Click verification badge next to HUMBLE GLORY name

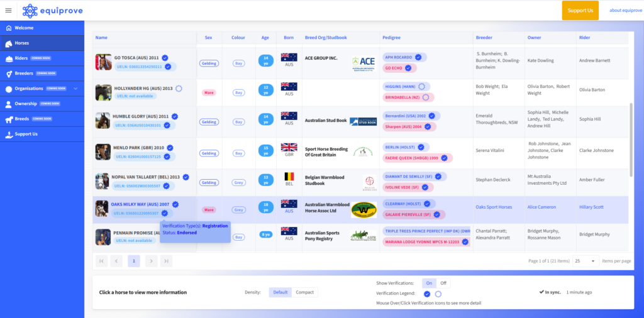coord(175,116)
